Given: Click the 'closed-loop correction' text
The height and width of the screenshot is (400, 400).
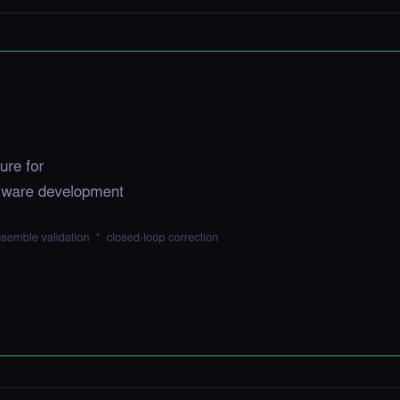Looking at the screenshot, I should click(x=162, y=238).
